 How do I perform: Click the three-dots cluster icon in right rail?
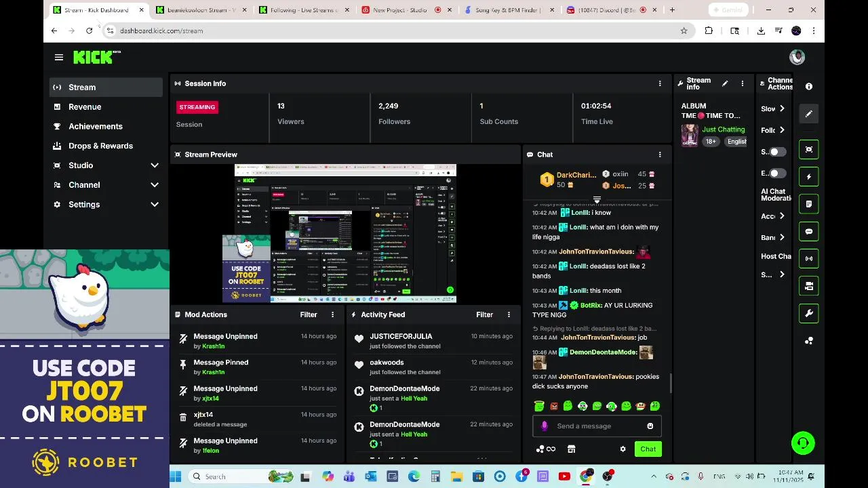click(x=809, y=341)
